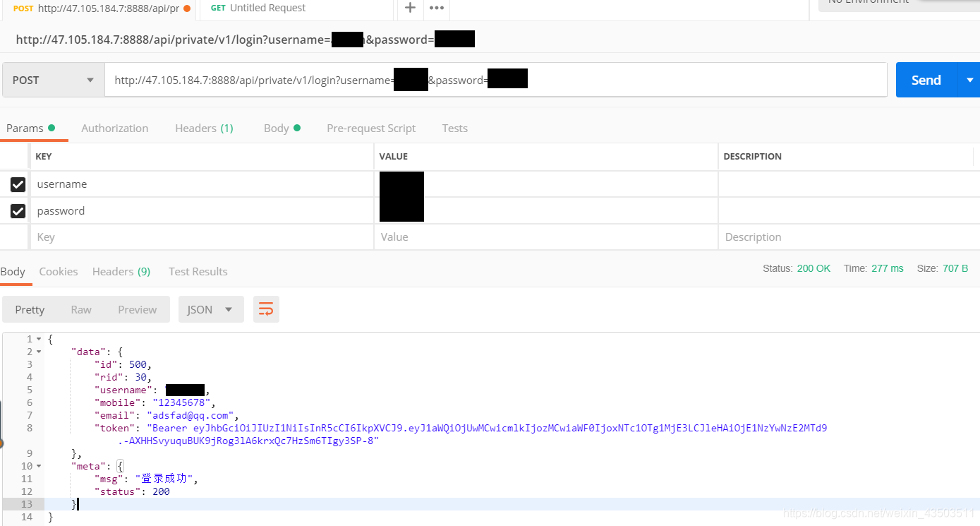Uncheck the username parameter checkbox
980x526 pixels.
point(18,184)
